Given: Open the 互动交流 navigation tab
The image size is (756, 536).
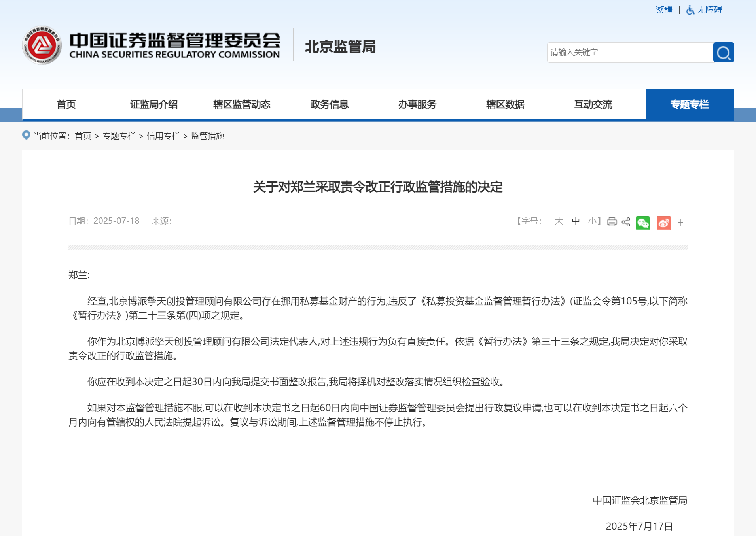Looking at the screenshot, I should [593, 104].
